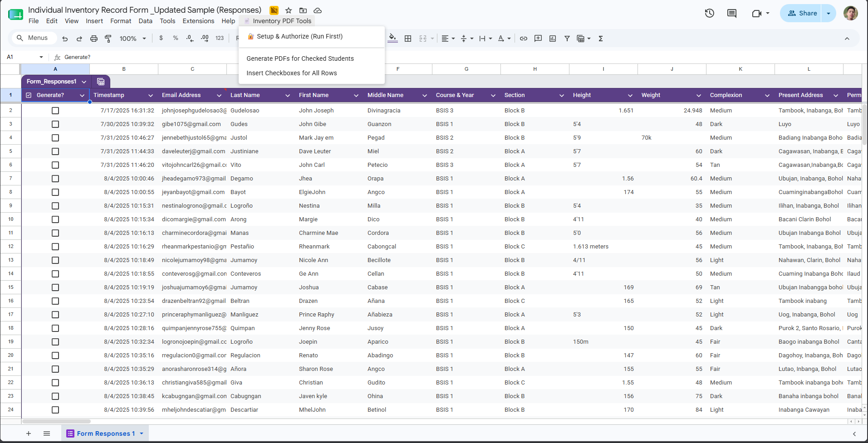
Task: Tick the Generate checkbox for Vito row
Action: click(55, 165)
